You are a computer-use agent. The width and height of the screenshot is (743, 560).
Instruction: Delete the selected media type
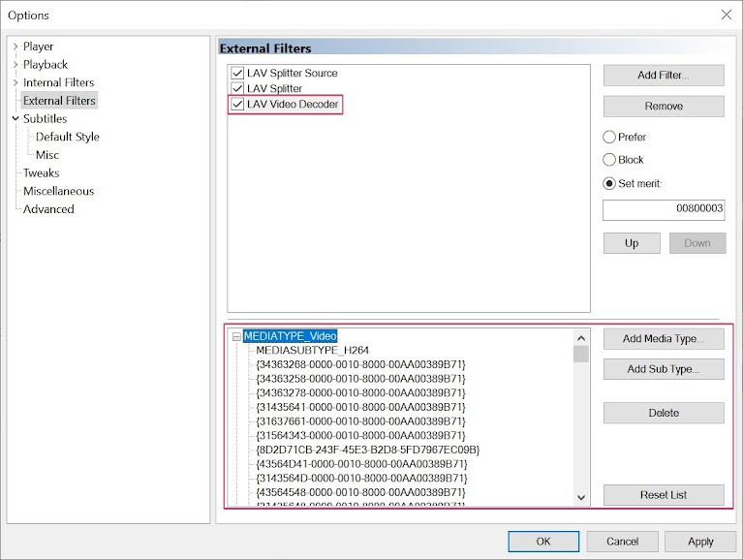664,413
